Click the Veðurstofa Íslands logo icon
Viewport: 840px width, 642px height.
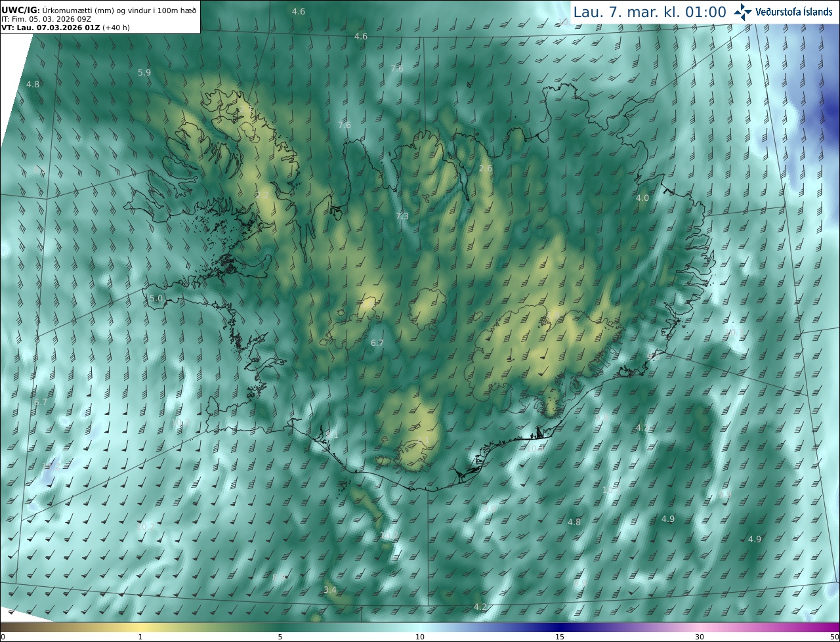743,12
